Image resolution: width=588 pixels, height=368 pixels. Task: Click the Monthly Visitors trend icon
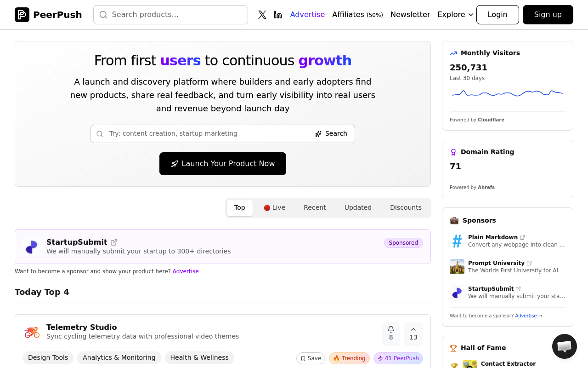coord(453,53)
